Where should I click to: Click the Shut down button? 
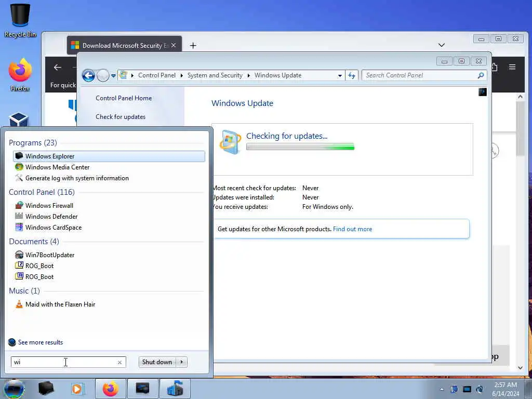[x=157, y=362]
